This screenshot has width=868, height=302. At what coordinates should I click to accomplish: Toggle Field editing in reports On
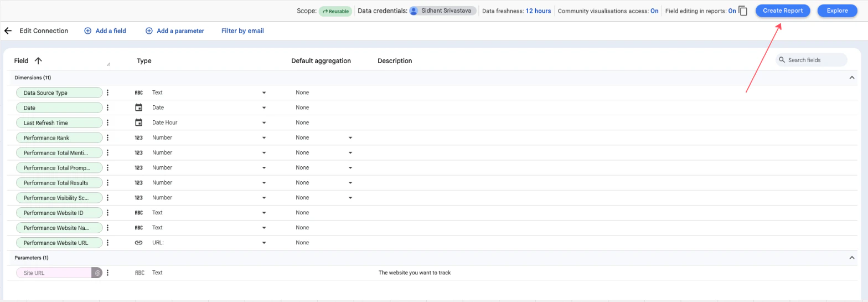pyautogui.click(x=732, y=11)
